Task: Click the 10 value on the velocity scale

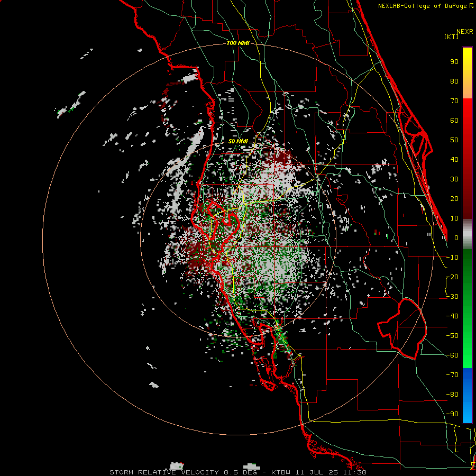Action: pyautogui.click(x=454, y=218)
